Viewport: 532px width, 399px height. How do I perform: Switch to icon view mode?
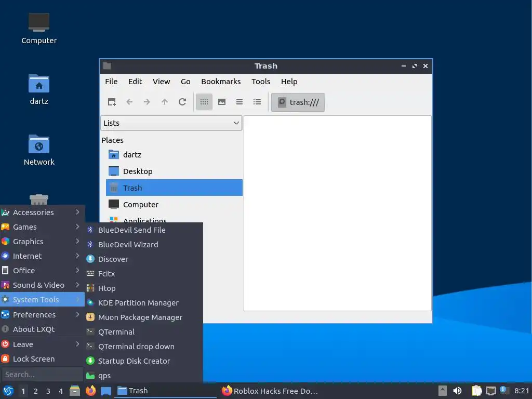click(x=204, y=102)
